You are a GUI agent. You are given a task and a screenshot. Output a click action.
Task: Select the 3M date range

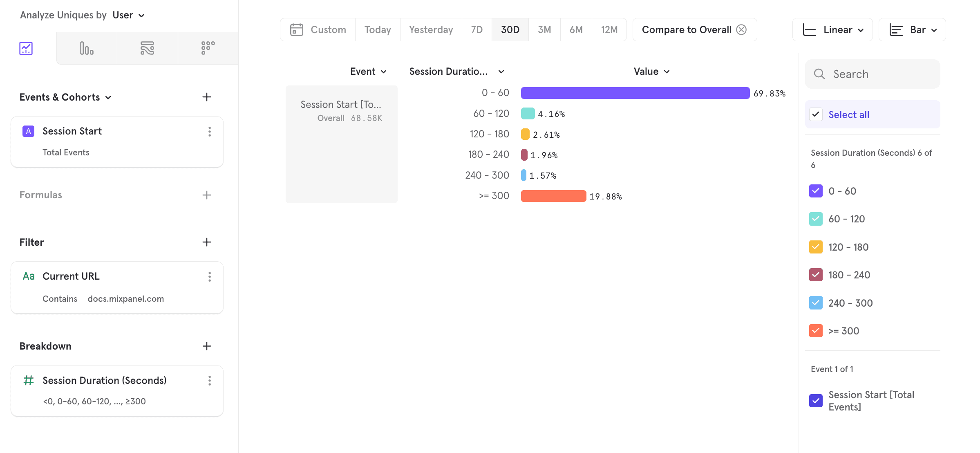coord(544,30)
